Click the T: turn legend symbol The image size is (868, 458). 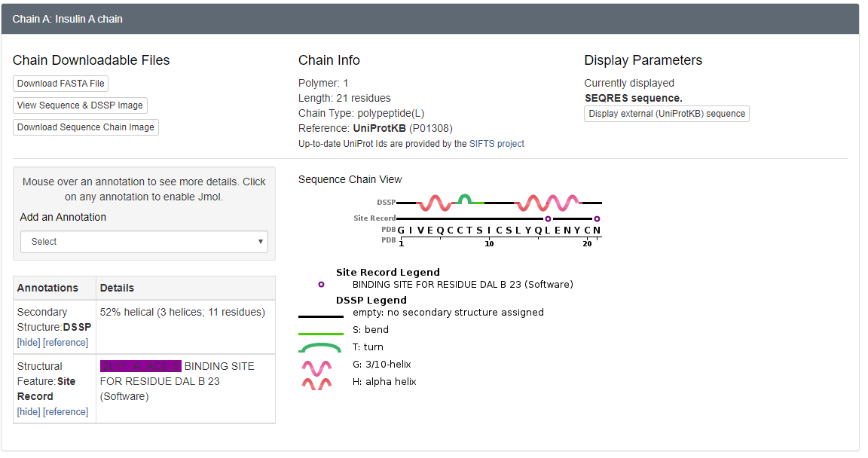[320, 348]
